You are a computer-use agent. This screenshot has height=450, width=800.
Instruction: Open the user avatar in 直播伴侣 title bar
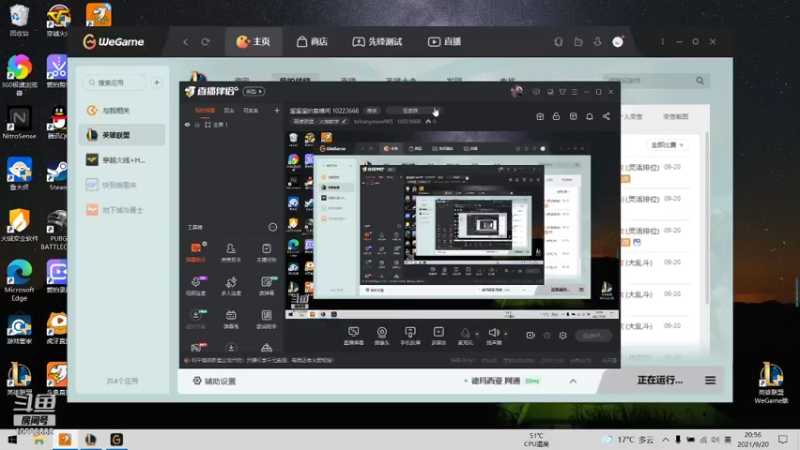(x=516, y=91)
